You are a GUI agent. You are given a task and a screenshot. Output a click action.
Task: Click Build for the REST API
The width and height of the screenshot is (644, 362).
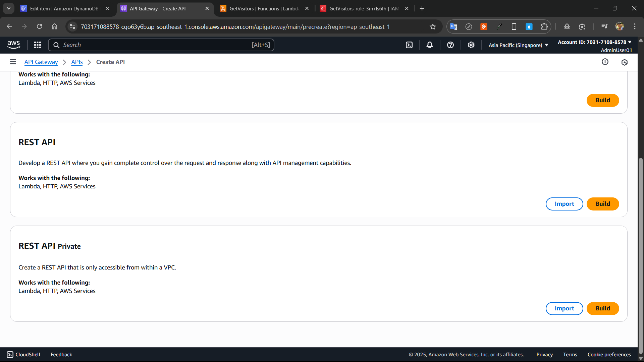click(x=603, y=204)
